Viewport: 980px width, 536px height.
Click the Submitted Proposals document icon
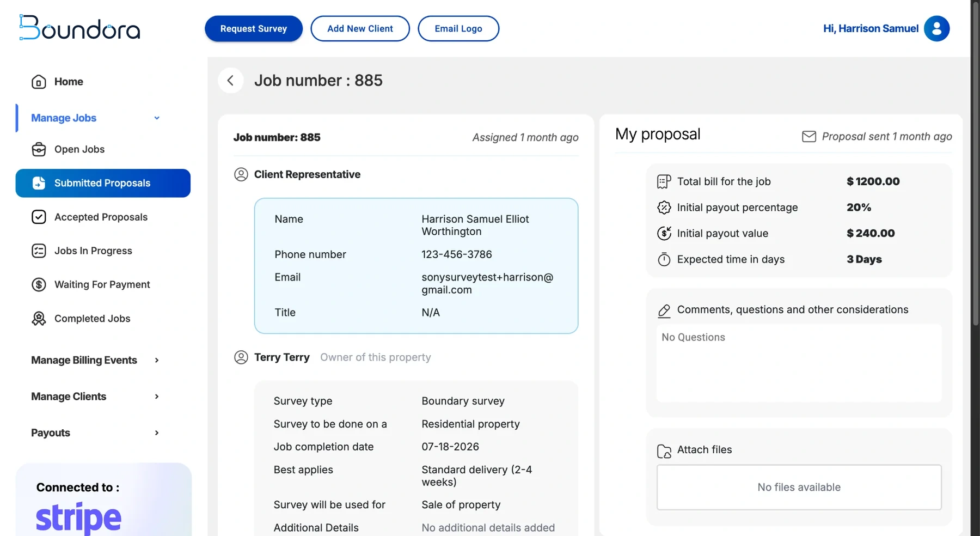39,183
